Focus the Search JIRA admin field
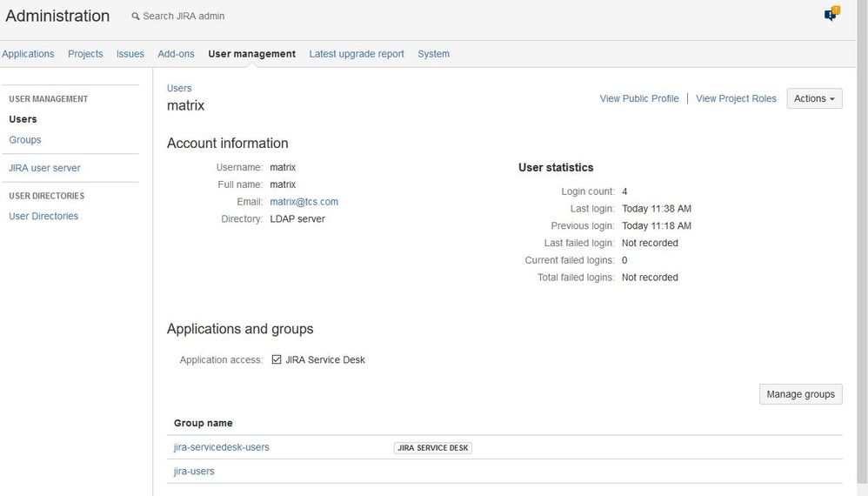 coord(184,16)
